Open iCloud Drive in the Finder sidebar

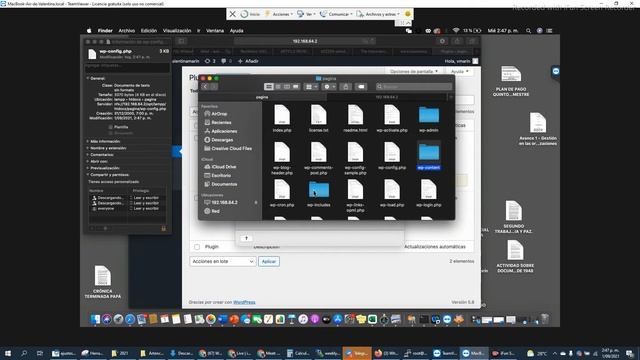220,167
